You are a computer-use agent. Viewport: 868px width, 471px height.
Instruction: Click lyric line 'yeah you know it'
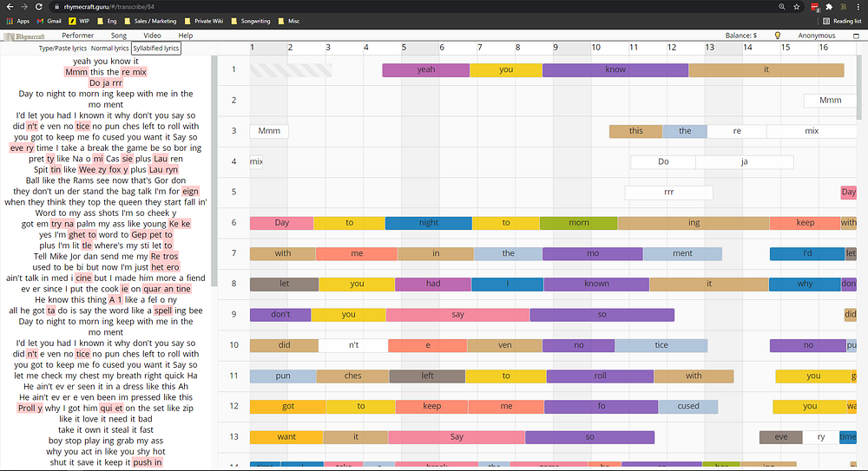click(x=106, y=62)
